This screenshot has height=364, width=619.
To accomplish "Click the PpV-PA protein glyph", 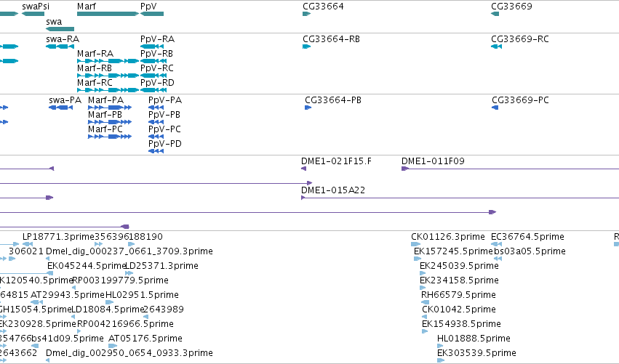I will (156, 108).
